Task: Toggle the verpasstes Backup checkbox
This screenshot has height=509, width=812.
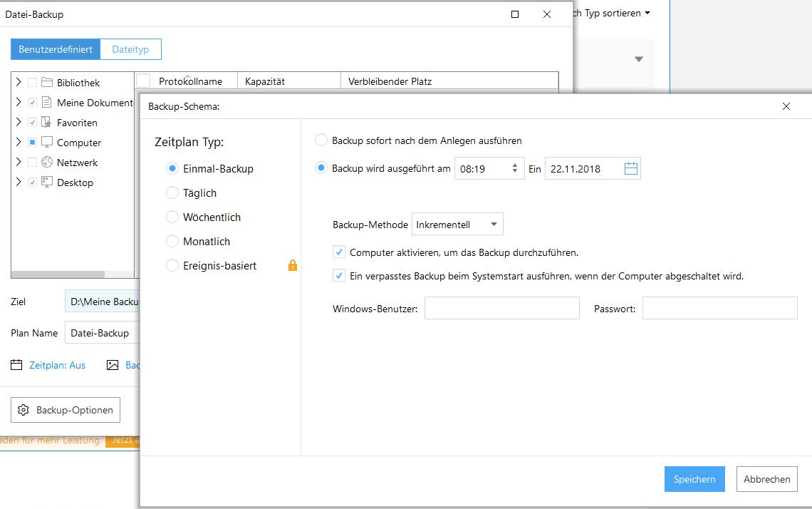Action: pyautogui.click(x=339, y=276)
